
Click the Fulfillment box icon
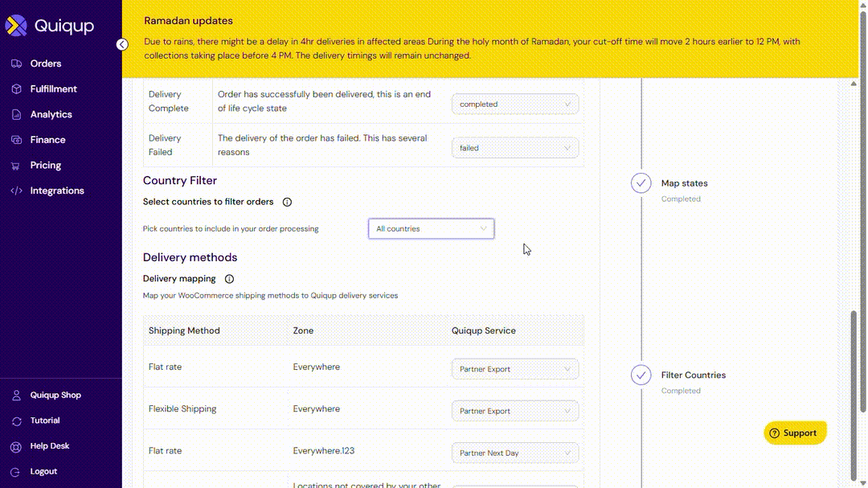(x=16, y=89)
